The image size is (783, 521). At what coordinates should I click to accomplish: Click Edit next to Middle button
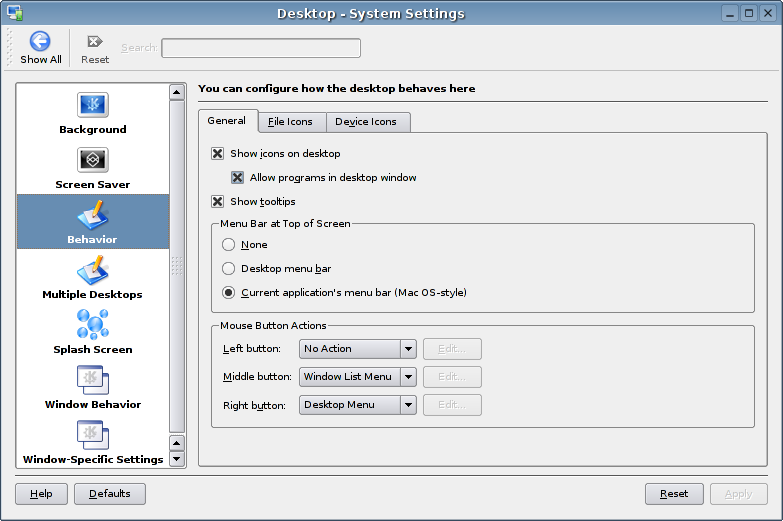pos(452,377)
